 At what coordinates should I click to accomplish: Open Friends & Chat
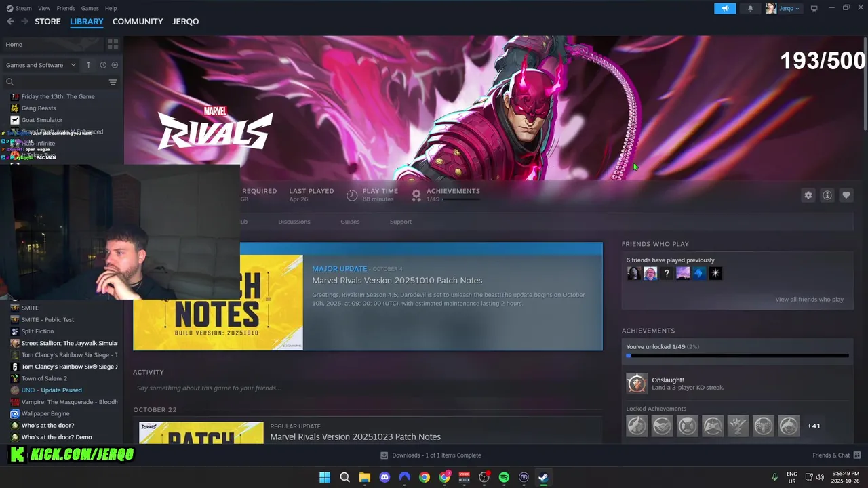click(x=837, y=455)
